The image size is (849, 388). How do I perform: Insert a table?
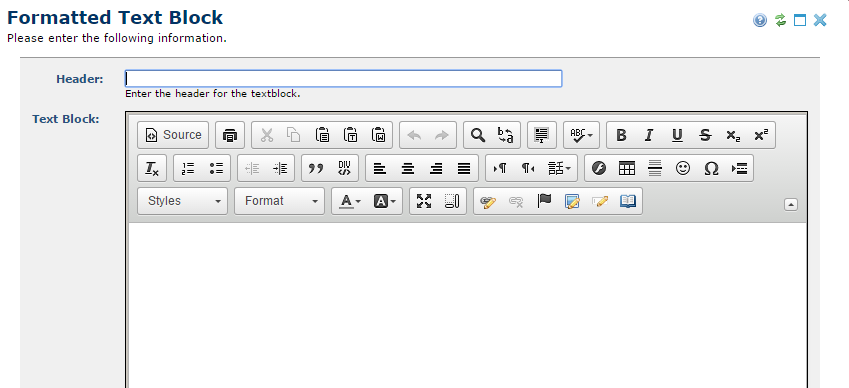click(626, 168)
